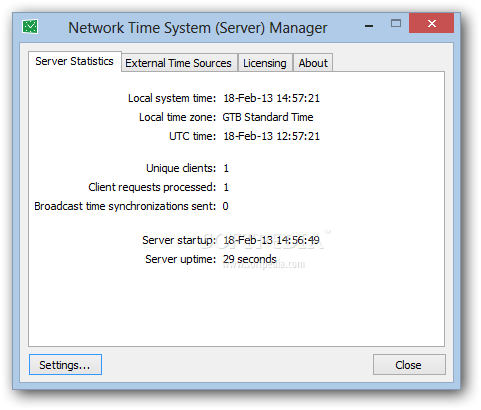The height and width of the screenshot is (410, 481).
Task: Open the External Time Sources tab
Action: click(x=179, y=63)
